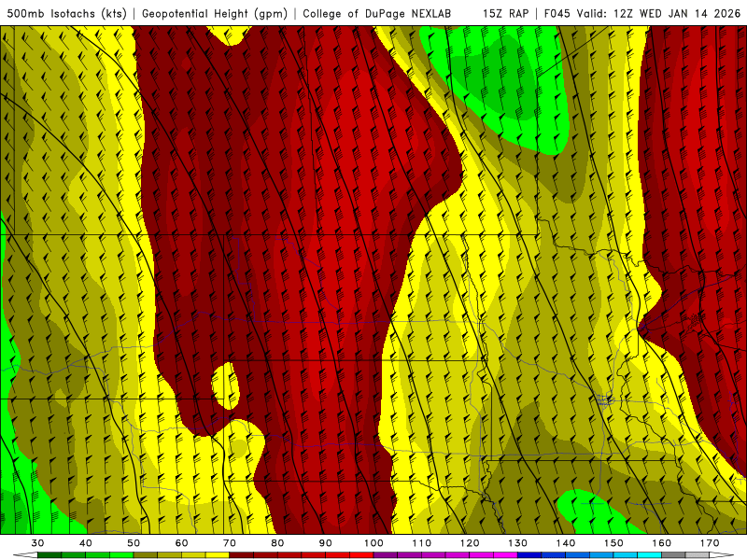
Task: Click the 'Geopotential Height (gpm)' title text
Action: click(215, 13)
